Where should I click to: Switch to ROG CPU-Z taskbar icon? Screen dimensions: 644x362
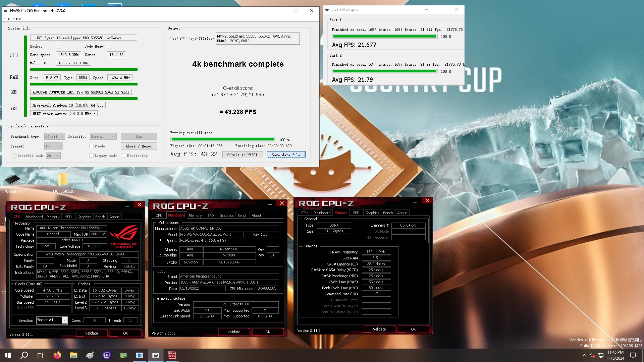[172, 355]
